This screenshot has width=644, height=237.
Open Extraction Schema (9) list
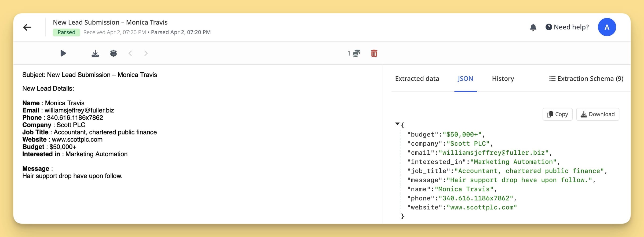click(586, 79)
